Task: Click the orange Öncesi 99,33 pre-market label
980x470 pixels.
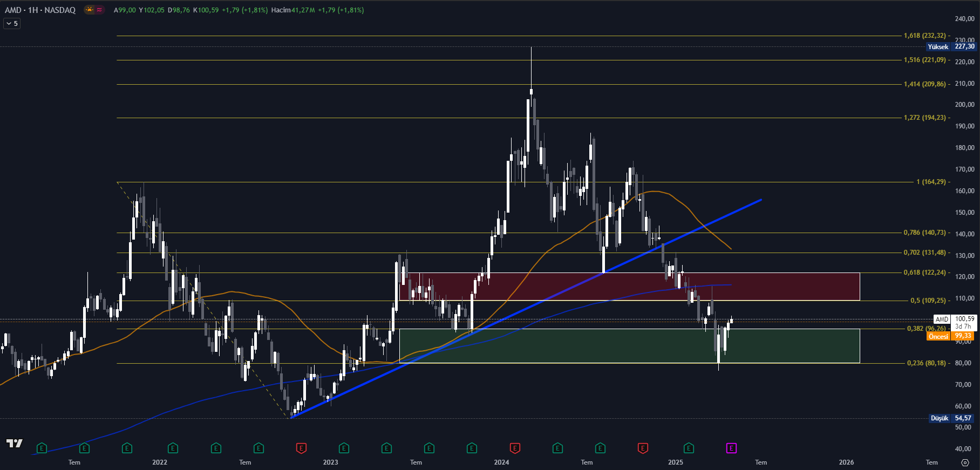Action: (950, 336)
